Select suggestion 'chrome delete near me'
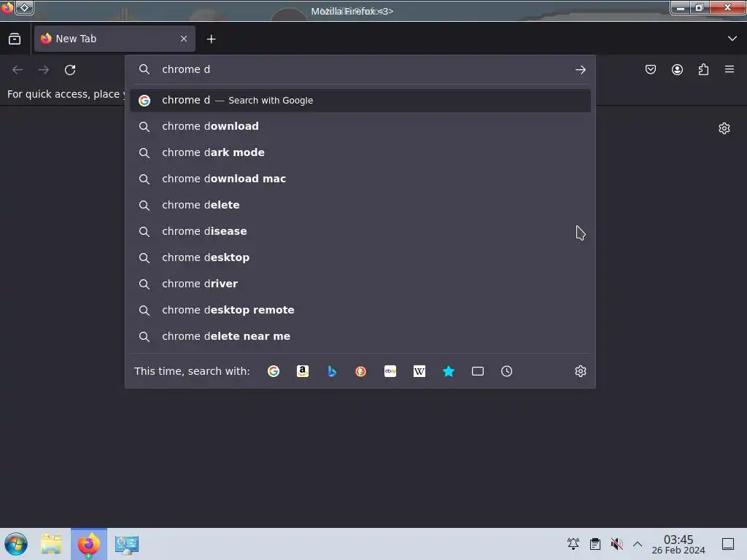747x560 pixels. point(360,336)
